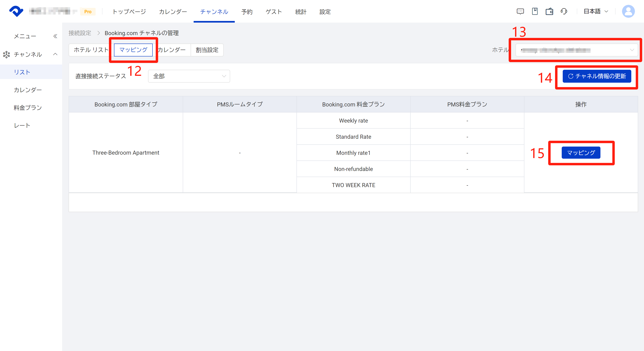The height and width of the screenshot is (351, 644).
Task: Click the メニュー sidebar heading
Action: coord(25,36)
